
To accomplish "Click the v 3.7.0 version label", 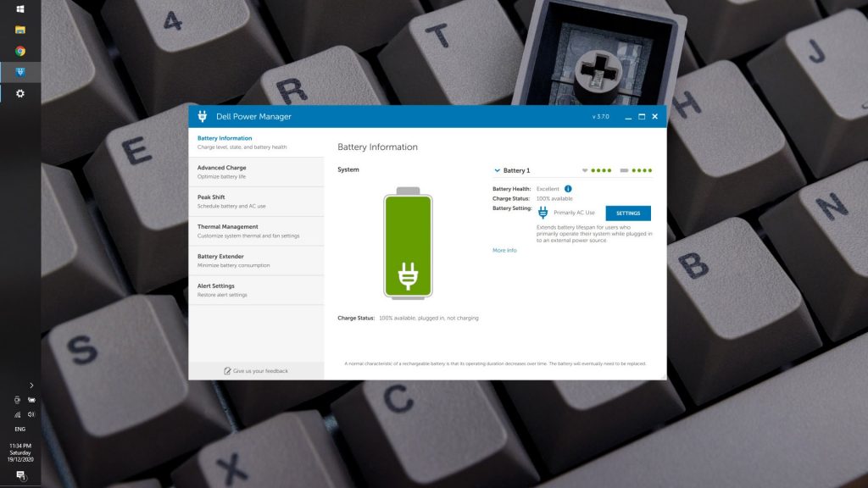I will click(600, 117).
